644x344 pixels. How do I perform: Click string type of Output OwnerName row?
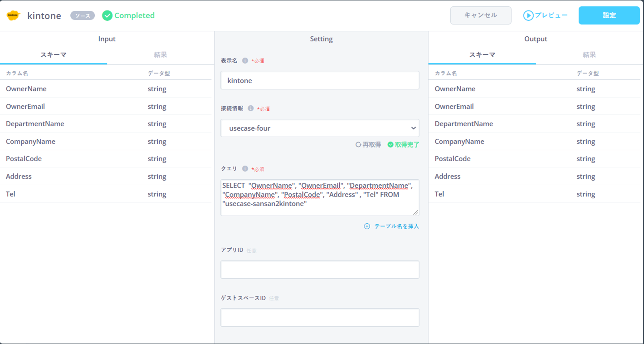pyautogui.click(x=586, y=89)
